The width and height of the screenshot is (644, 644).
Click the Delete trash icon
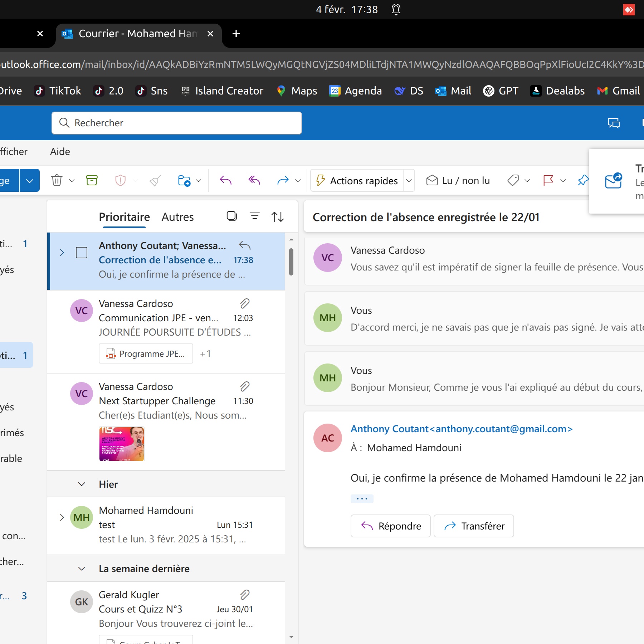(x=57, y=180)
